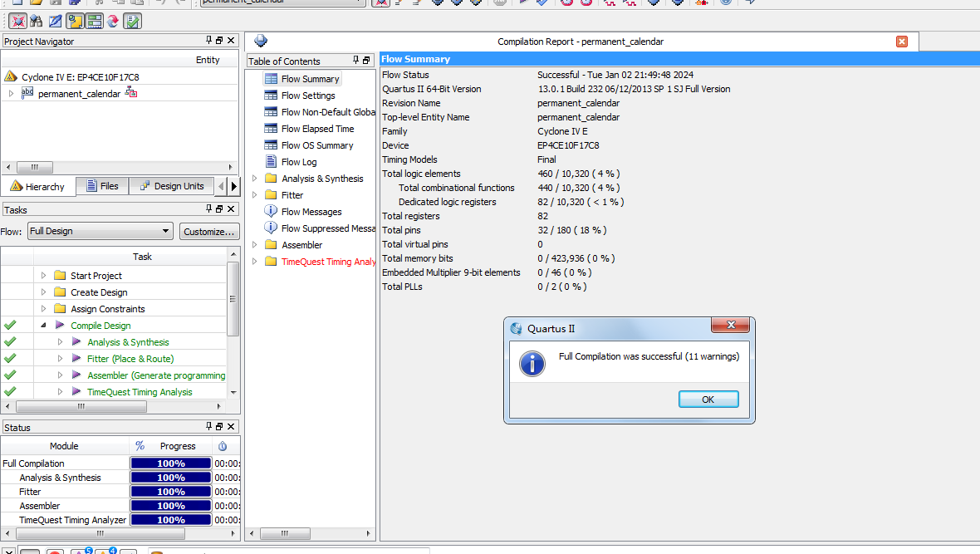Screen dimensions: 980x554
Task: Expand the permanent_calendar entity node
Action: tap(11, 93)
